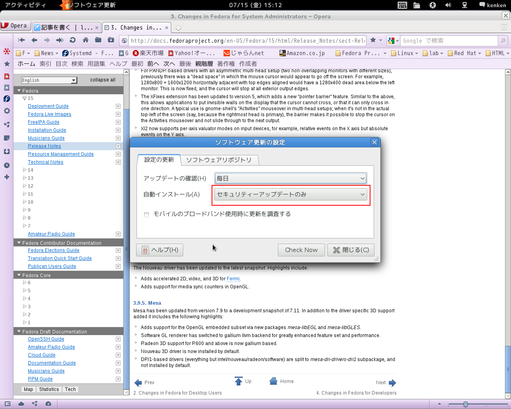The height and width of the screenshot is (409, 511).
Task: Open the volume control in the top bar
Action: [x=448, y=5]
